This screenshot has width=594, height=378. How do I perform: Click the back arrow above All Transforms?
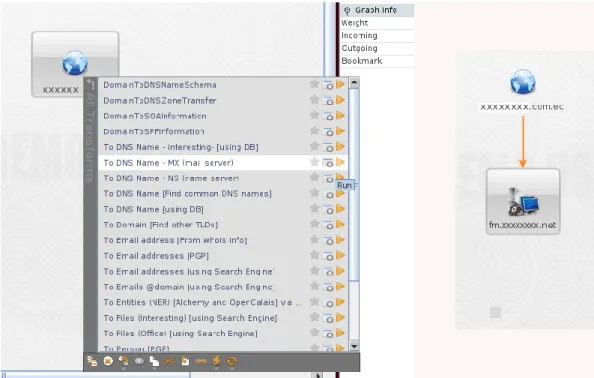coord(90,84)
